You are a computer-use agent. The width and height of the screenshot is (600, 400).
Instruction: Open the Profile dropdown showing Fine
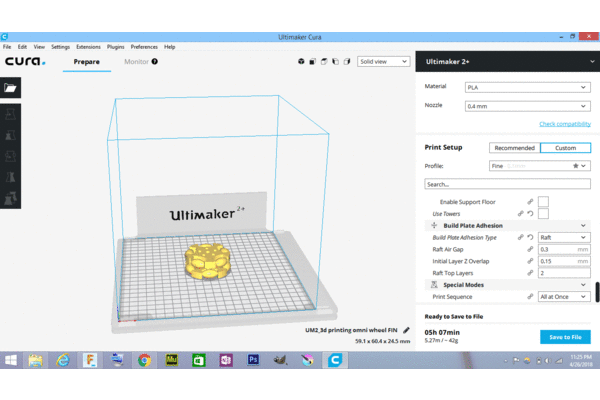point(540,166)
